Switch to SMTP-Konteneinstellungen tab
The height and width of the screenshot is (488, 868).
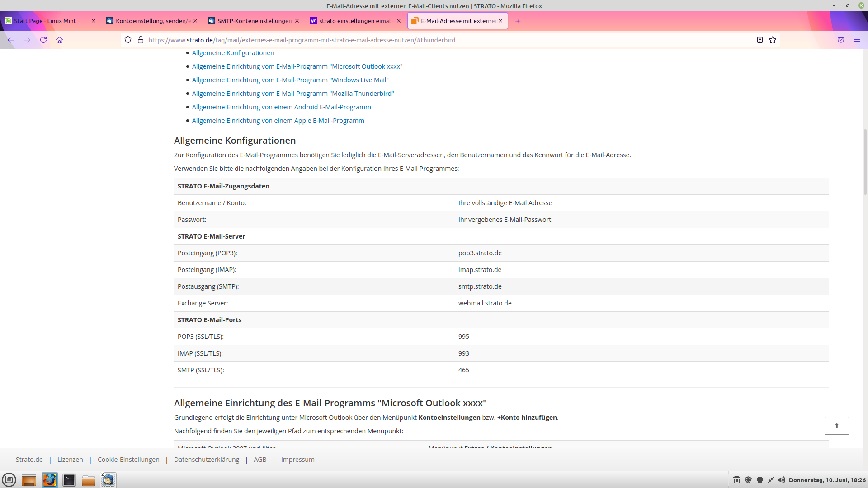tap(254, 21)
